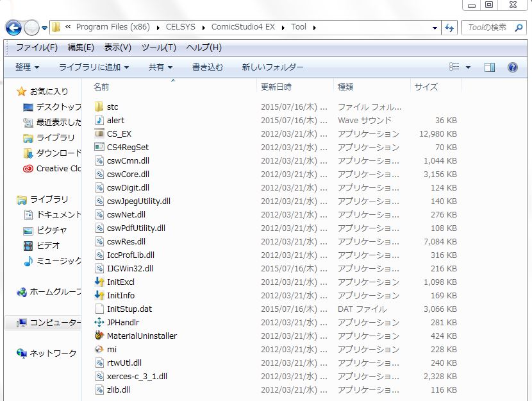Select the CS4RegSet application icon

pos(99,147)
